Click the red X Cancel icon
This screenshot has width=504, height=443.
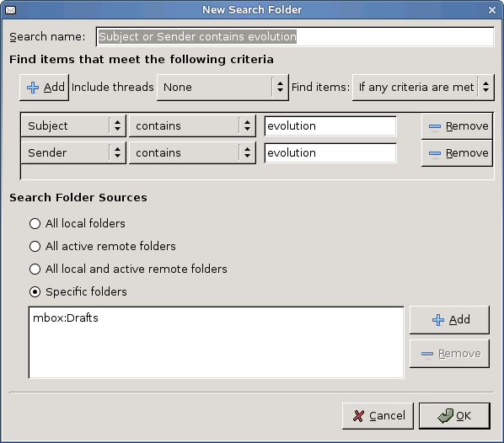click(x=358, y=416)
